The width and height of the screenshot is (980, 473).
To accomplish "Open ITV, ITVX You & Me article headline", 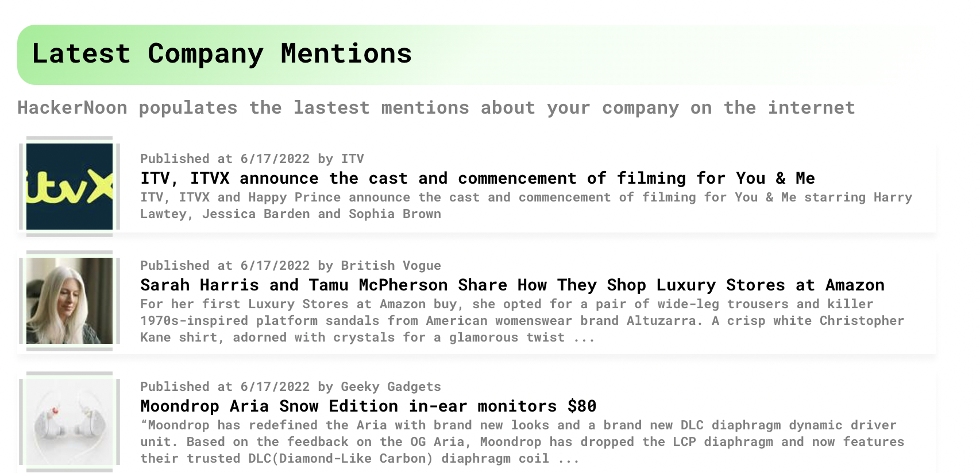I will click(477, 178).
